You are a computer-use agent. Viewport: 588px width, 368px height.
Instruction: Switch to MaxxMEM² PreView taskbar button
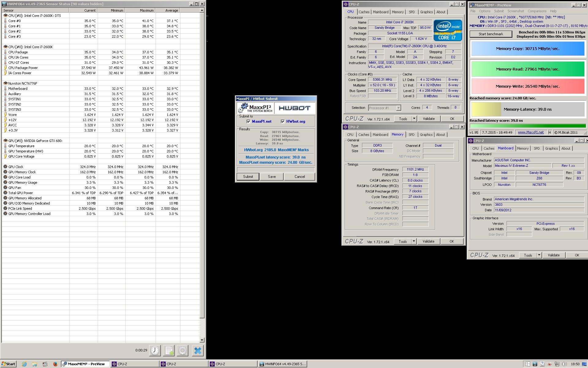[85, 364]
